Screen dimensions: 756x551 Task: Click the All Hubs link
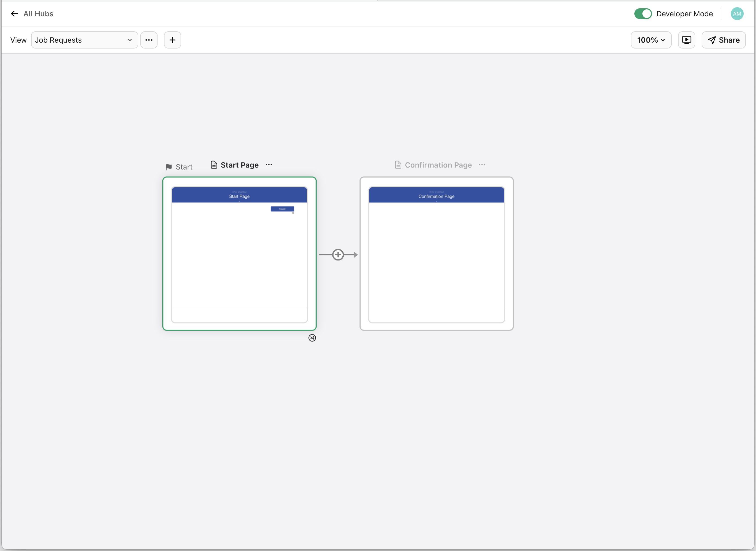click(38, 14)
